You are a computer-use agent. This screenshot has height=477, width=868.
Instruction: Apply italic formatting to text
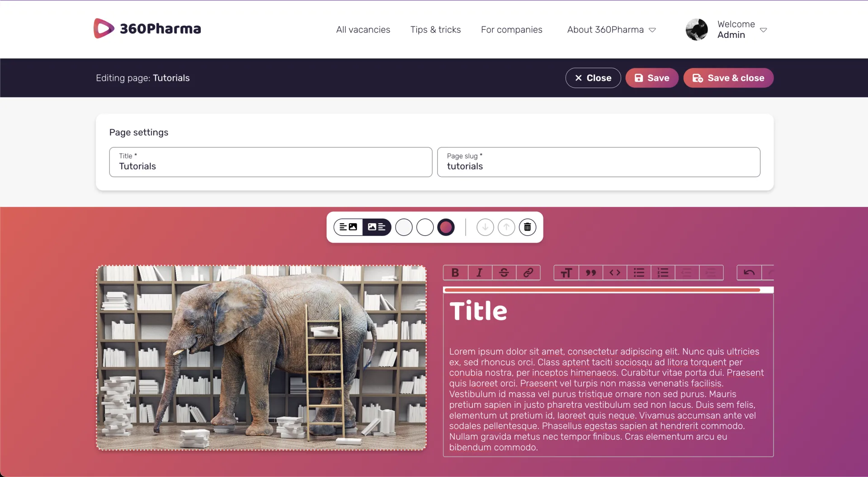click(480, 272)
